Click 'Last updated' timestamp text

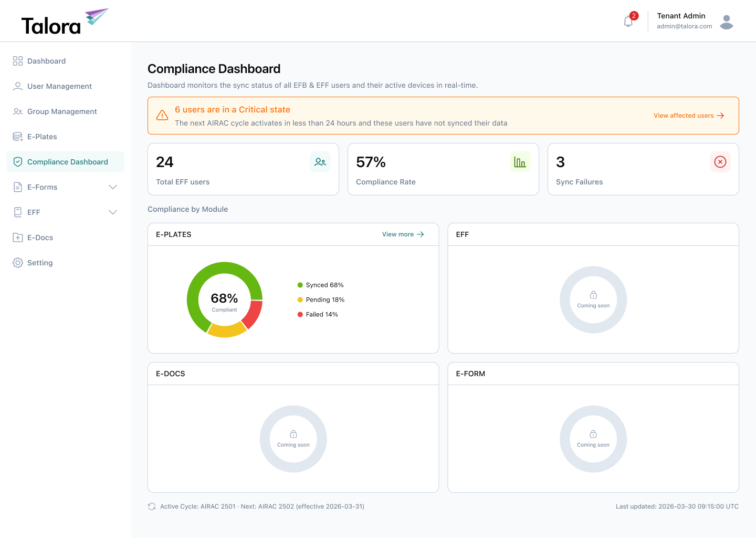tap(677, 506)
